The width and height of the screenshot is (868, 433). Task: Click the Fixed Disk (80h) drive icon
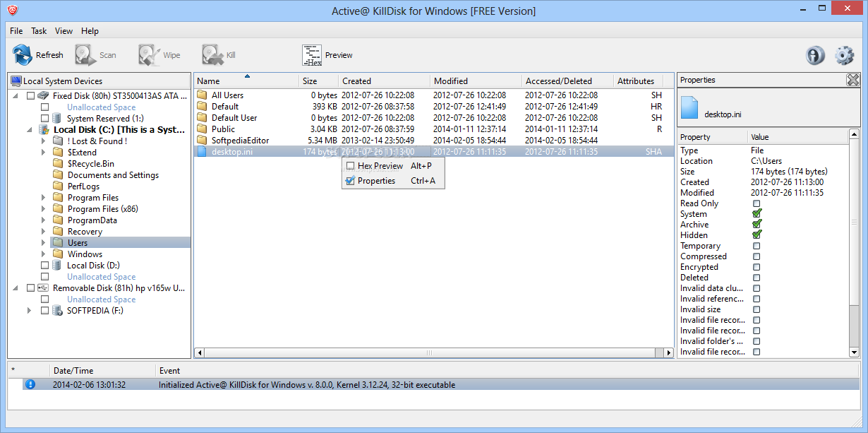pos(44,95)
